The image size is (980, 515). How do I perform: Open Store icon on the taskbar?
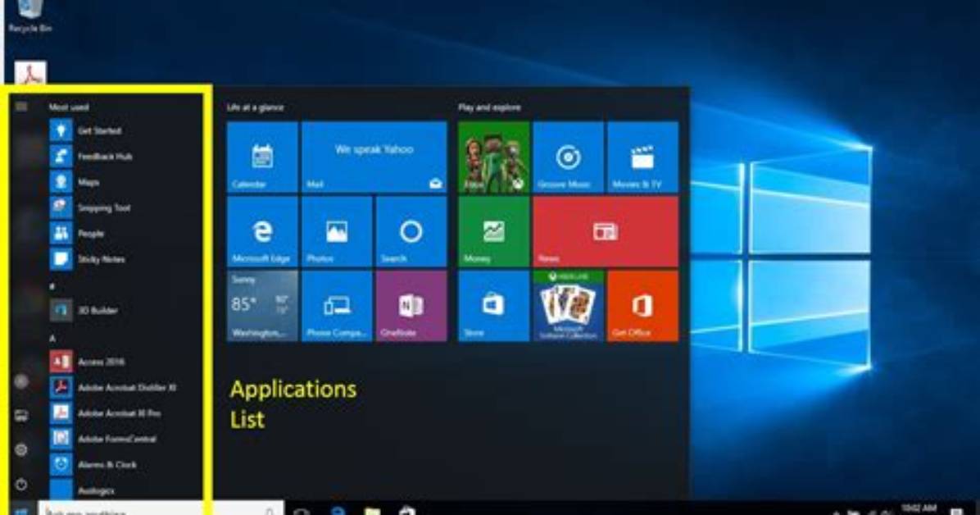coord(407,510)
